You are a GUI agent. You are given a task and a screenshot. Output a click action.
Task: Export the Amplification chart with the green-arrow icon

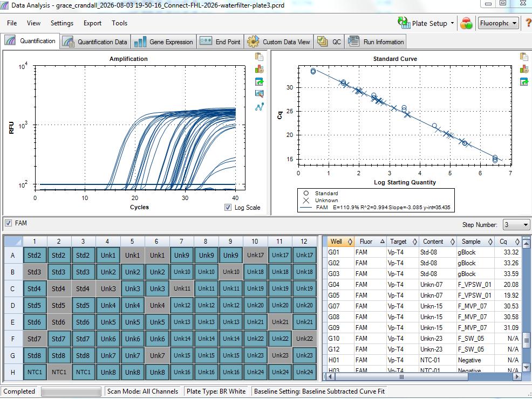point(259,82)
